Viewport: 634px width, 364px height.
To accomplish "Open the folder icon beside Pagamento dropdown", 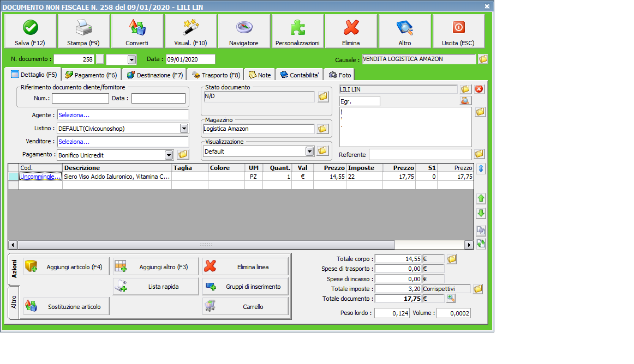I will pos(183,154).
